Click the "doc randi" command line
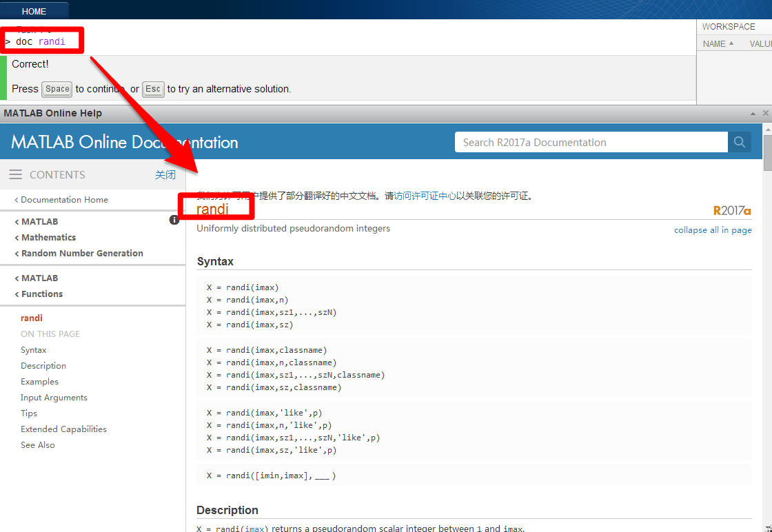 pos(41,41)
